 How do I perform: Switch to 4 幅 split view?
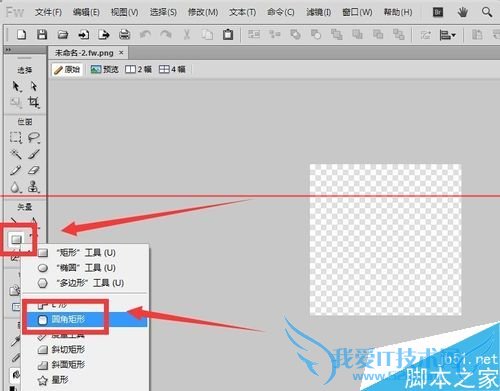coord(172,69)
